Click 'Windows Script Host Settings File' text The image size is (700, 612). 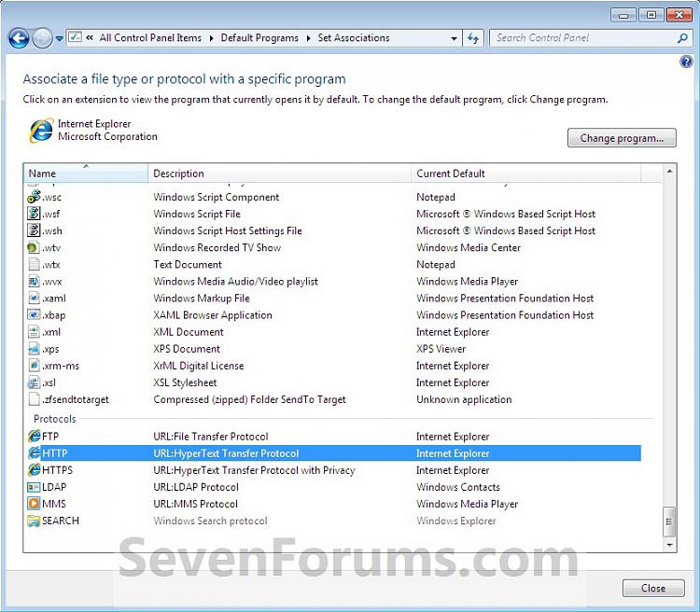click(x=228, y=230)
